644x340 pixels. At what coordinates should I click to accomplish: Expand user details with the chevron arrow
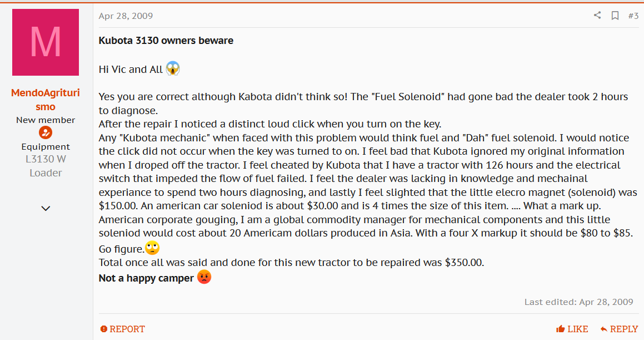[x=46, y=209]
